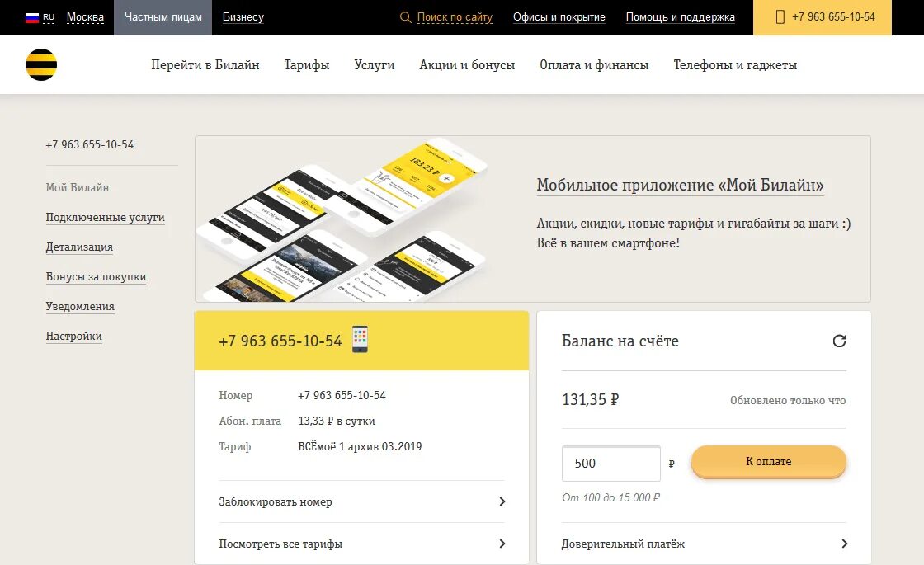Open 'Уведомления' in sidebar
924x565 pixels.
pyautogui.click(x=80, y=306)
